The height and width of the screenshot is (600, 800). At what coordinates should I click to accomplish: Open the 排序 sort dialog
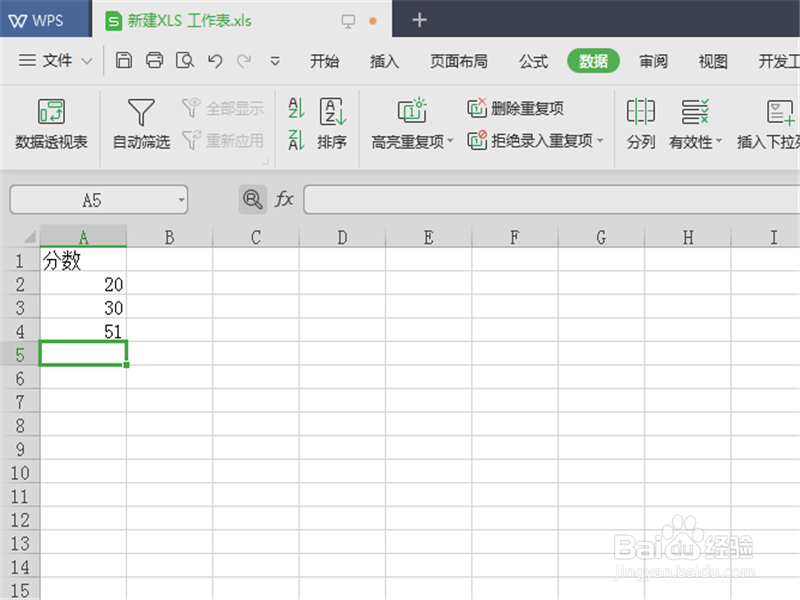pos(332,124)
